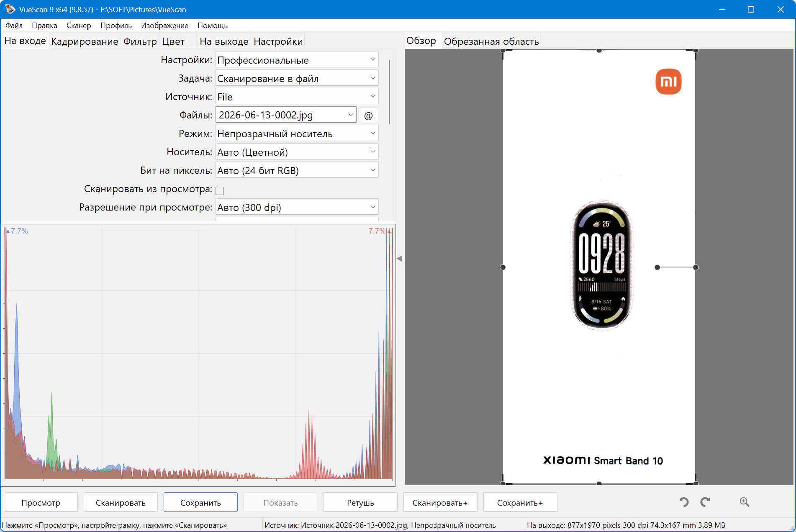Image resolution: width=796 pixels, height=532 pixels.
Task: Click the @ button next to Файлы
Action: [x=368, y=115]
